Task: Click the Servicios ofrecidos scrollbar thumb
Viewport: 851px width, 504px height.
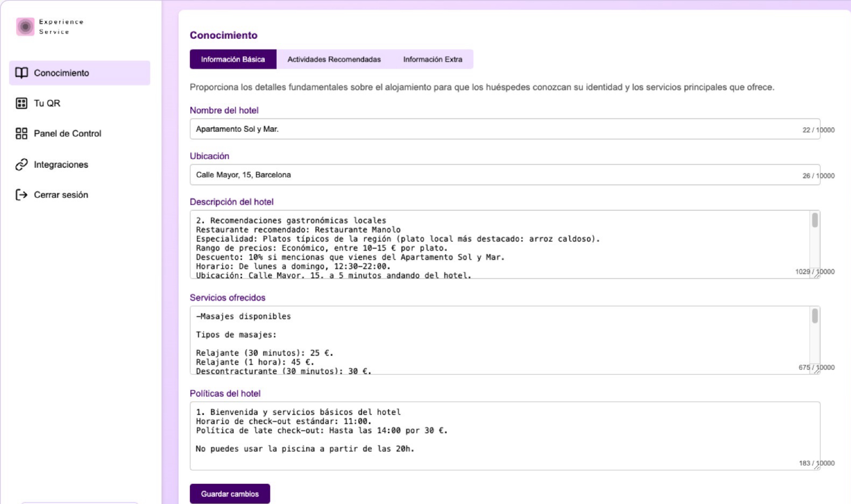Action: click(x=815, y=316)
